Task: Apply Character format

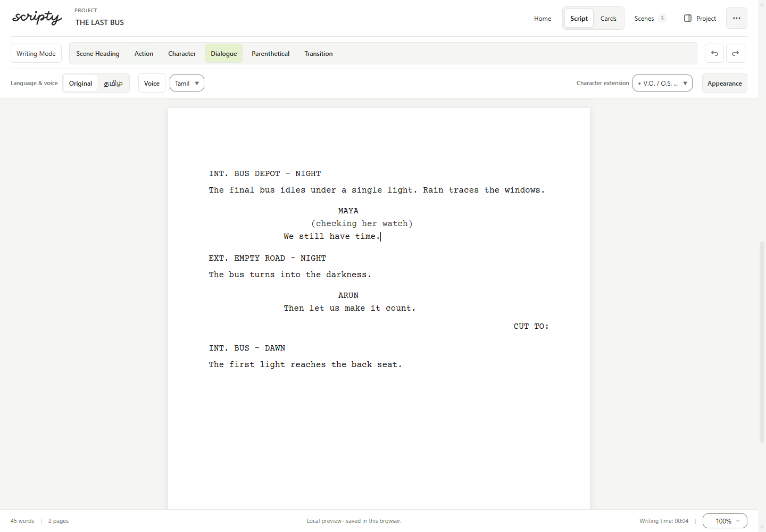Action: click(182, 53)
